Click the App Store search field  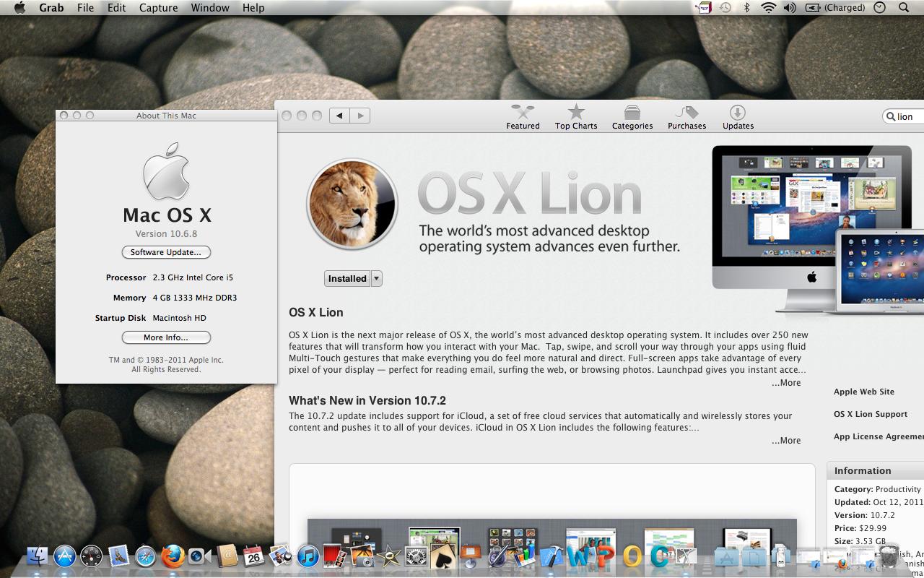tap(903, 116)
